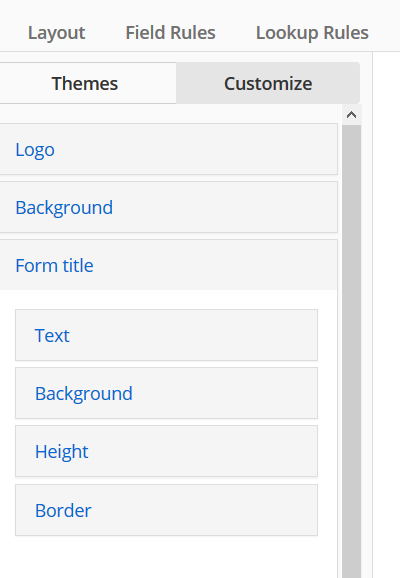Expand the Logo section
Screen dimensions: 400x578
point(168,149)
